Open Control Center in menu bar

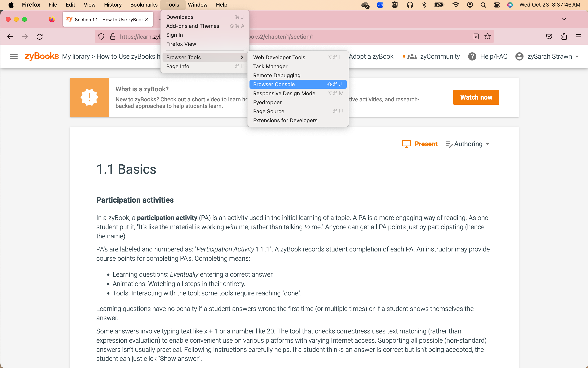(x=497, y=5)
